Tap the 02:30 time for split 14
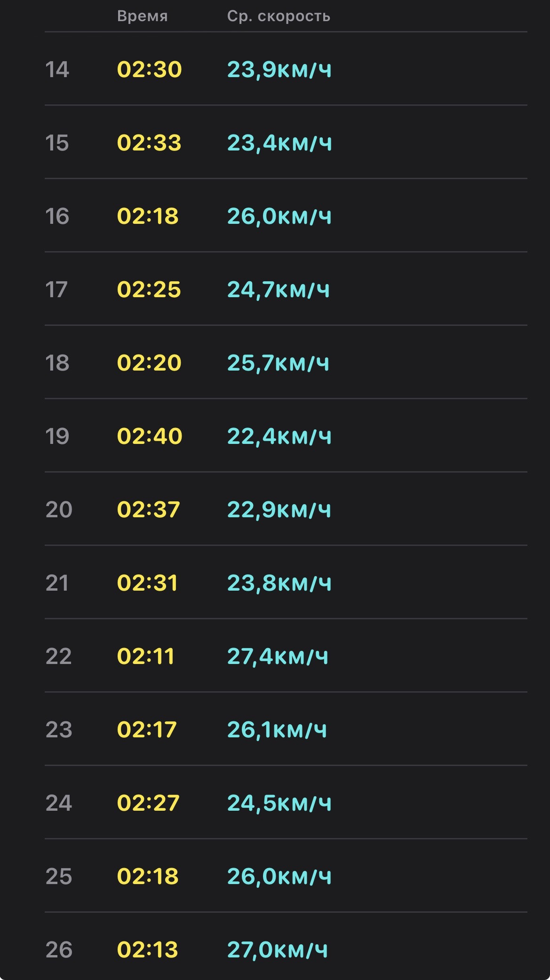Image resolution: width=550 pixels, height=980 pixels. tap(149, 70)
